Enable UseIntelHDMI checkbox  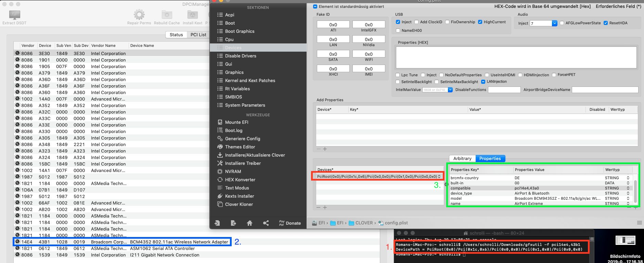pyautogui.click(x=487, y=75)
